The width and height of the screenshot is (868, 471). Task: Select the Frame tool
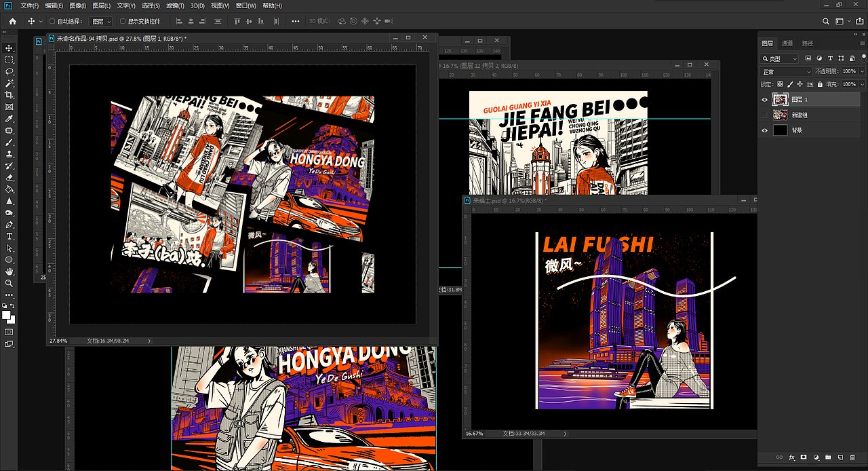(9, 107)
